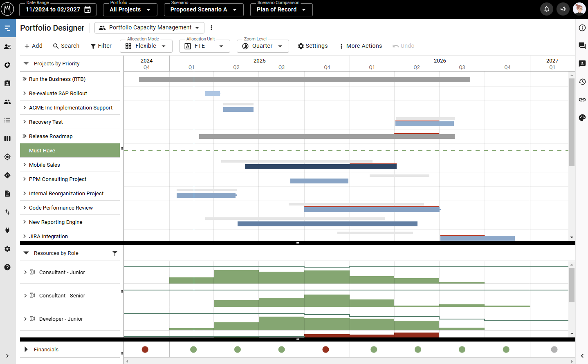
Task: Open the contact card panel icon
Action: pos(582,64)
